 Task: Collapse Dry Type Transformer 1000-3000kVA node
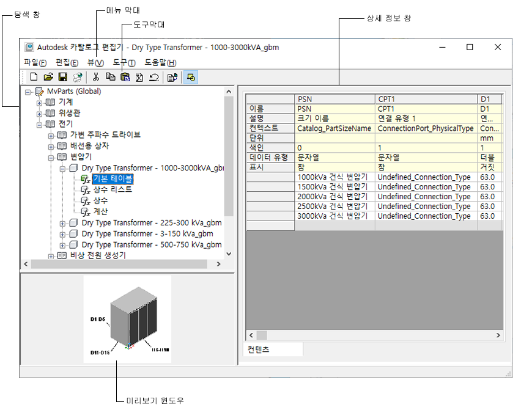point(62,169)
